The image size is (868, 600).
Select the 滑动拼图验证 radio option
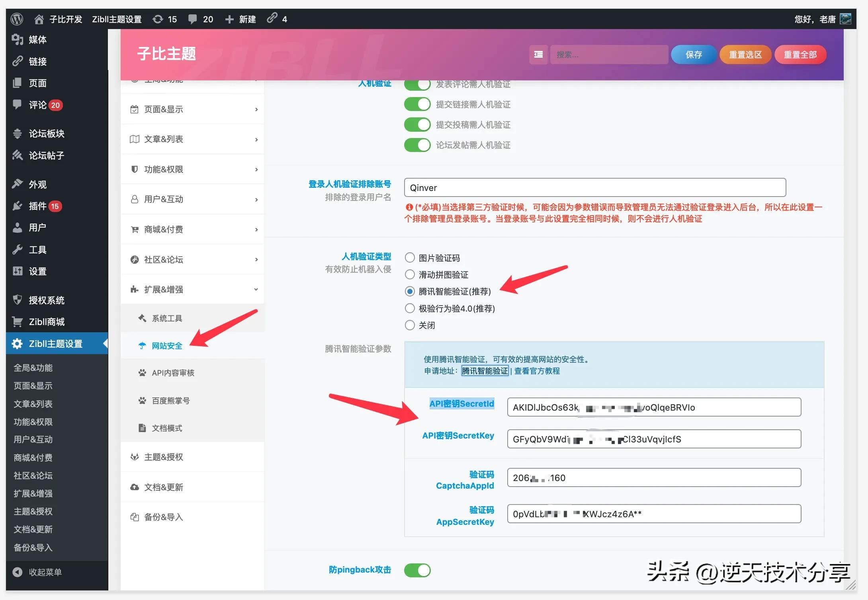[x=410, y=274]
